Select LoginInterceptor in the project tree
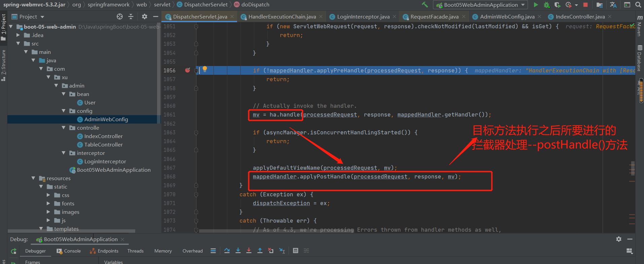This screenshot has height=264, width=644. [x=105, y=161]
